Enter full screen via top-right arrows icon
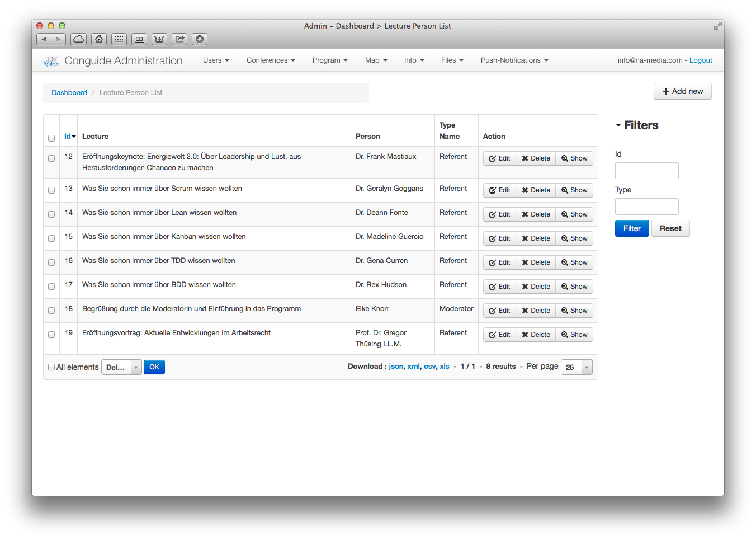756x540 pixels. point(717,26)
